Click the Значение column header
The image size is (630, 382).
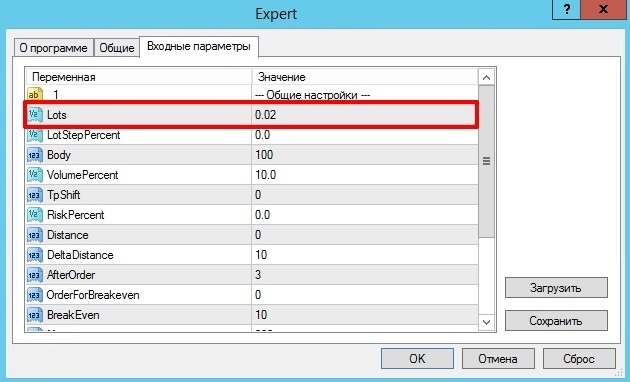point(365,77)
